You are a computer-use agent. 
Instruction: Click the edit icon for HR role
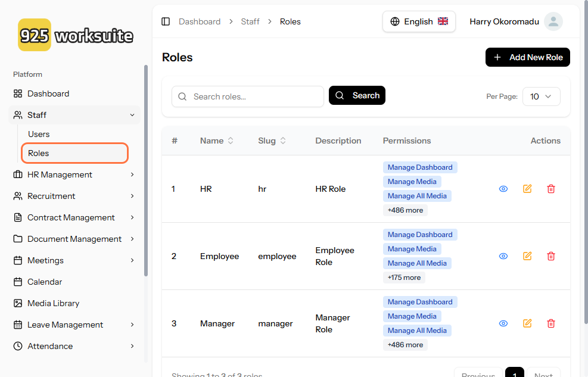(x=527, y=189)
